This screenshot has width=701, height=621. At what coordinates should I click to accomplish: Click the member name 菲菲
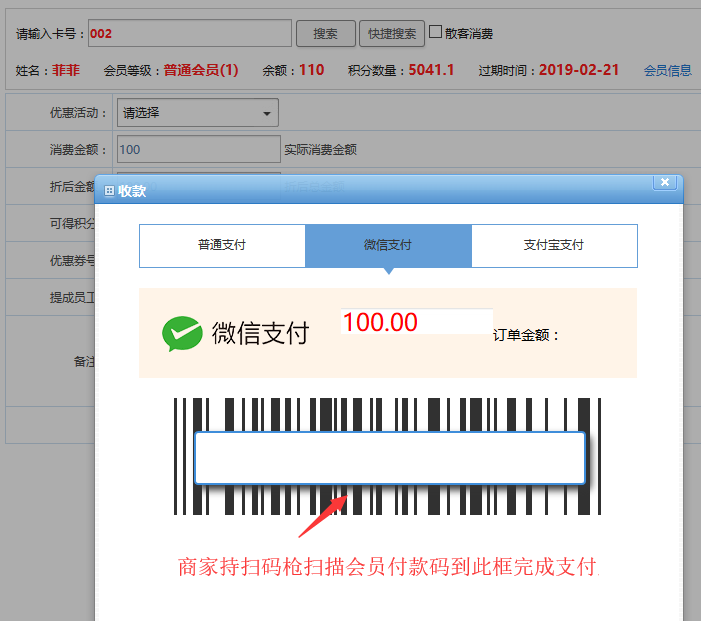point(66,70)
